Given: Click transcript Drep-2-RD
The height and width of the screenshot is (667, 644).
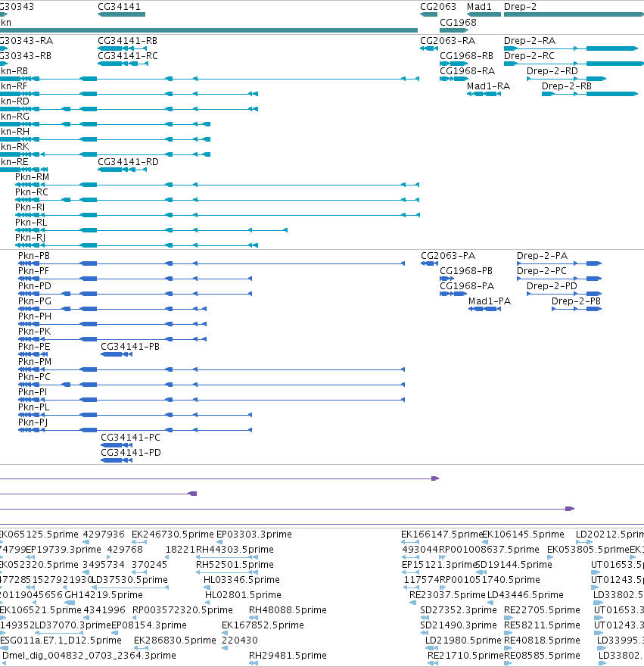Looking at the screenshot, I should coord(552,71).
